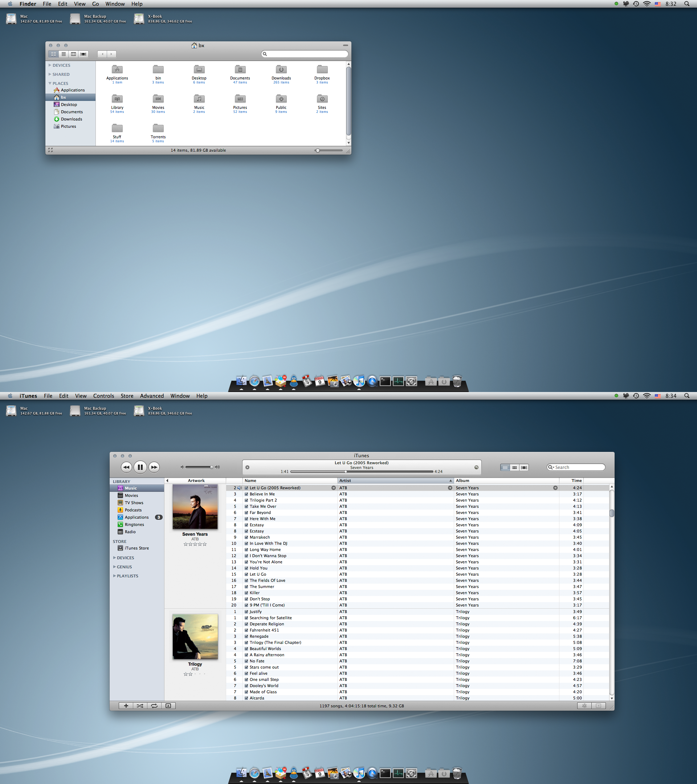Switch Finder window to list view
697x784 pixels.
63,54
